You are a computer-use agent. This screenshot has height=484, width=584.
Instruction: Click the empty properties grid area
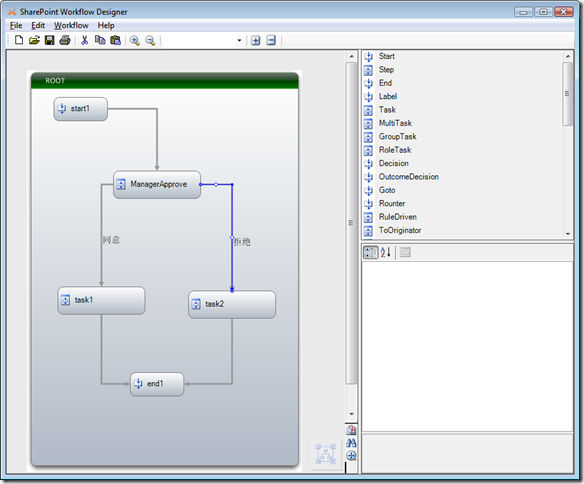pyautogui.click(x=467, y=346)
